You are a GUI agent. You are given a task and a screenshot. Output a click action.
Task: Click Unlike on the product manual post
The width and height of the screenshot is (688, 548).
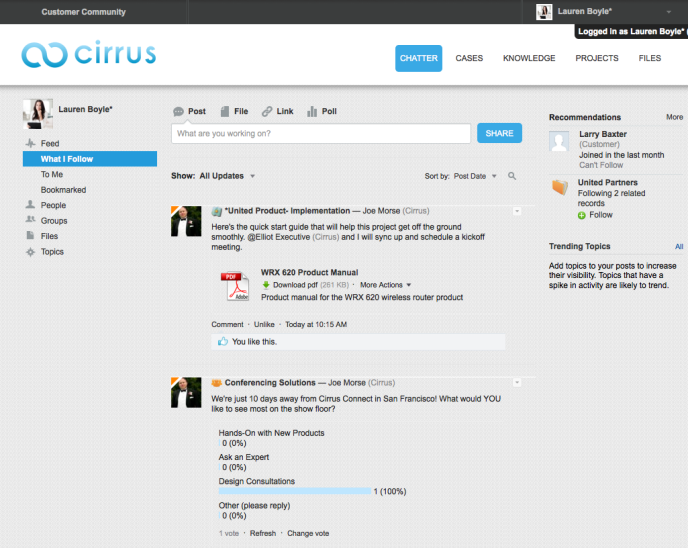point(264,324)
